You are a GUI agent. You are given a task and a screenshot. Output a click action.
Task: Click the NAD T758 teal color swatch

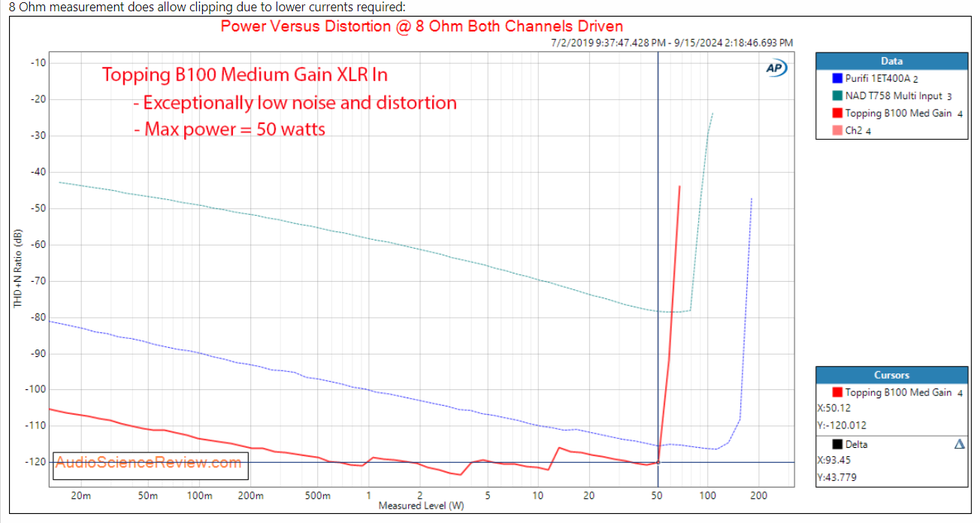point(838,95)
